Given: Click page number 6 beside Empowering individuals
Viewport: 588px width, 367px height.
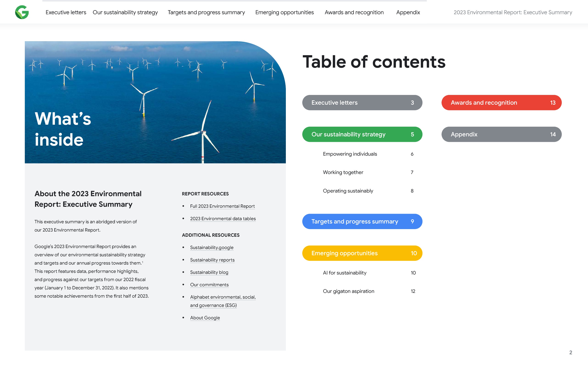Looking at the screenshot, I should pyautogui.click(x=412, y=154).
